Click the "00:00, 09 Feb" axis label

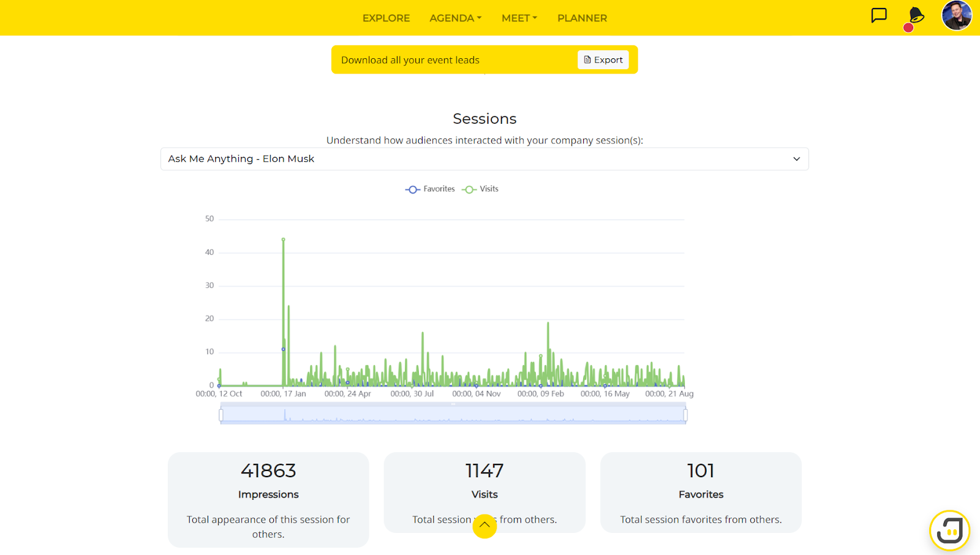541,394
